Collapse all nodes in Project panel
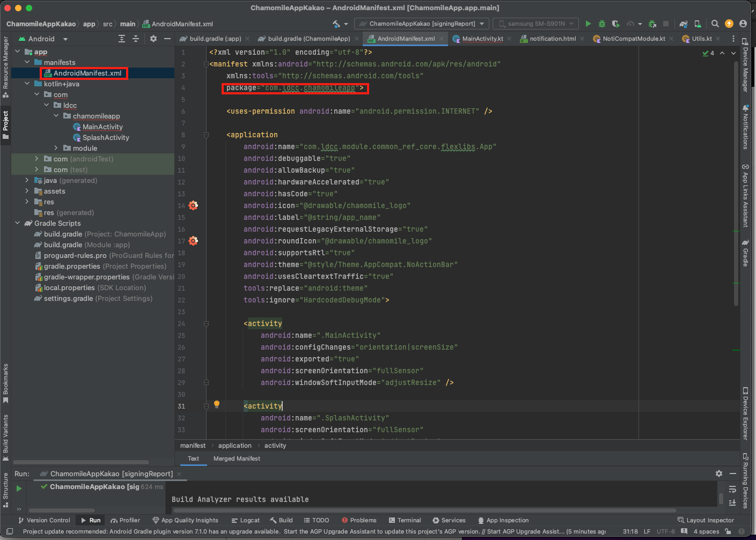The width and height of the screenshot is (756, 540). click(136, 39)
